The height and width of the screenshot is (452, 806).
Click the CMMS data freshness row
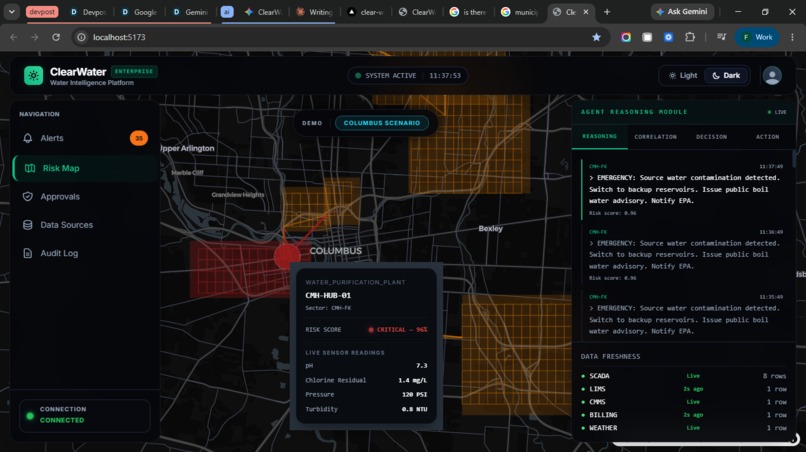click(684, 402)
